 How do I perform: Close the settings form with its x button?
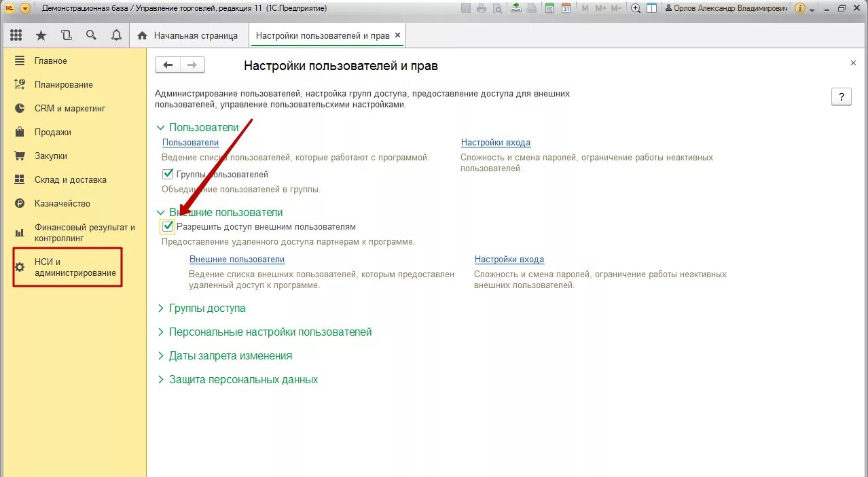click(x=853, y=63)
